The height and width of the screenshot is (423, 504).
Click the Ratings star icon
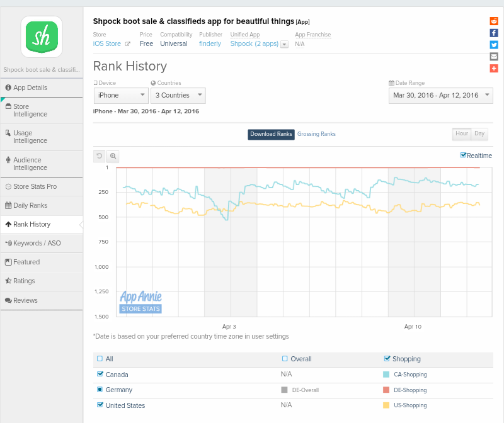pyautogui.click(x=8, y=281)
